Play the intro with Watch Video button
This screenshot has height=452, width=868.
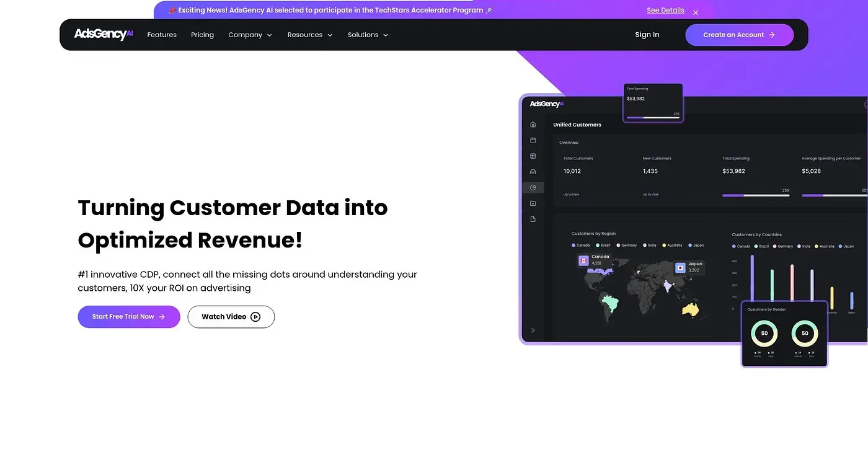point(231,317)
